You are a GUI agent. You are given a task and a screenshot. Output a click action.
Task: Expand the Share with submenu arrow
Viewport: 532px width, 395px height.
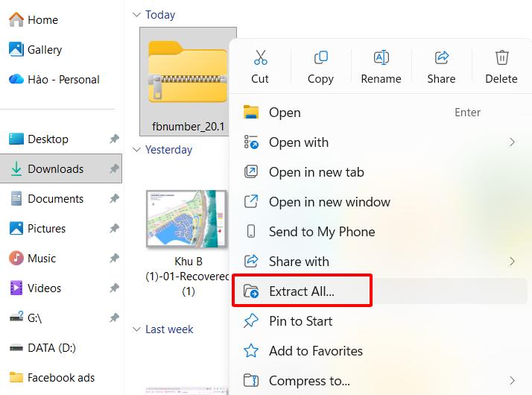point(513,262)
